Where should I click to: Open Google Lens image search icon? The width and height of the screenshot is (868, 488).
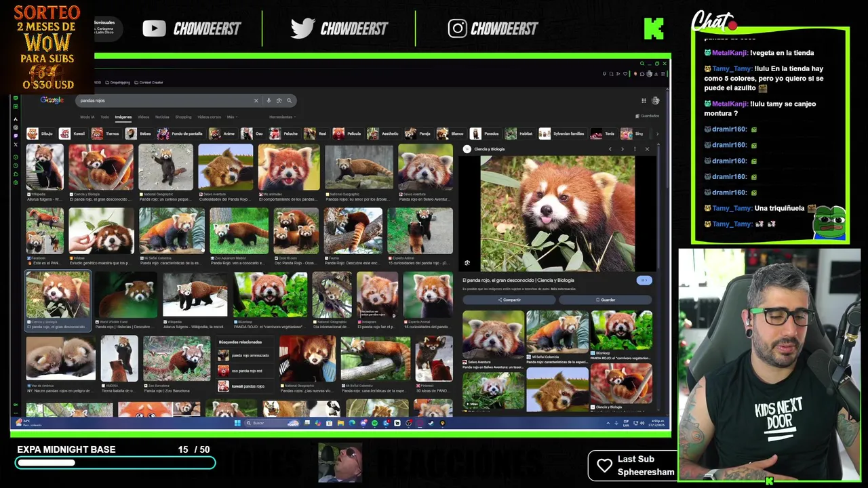point(279,100)
